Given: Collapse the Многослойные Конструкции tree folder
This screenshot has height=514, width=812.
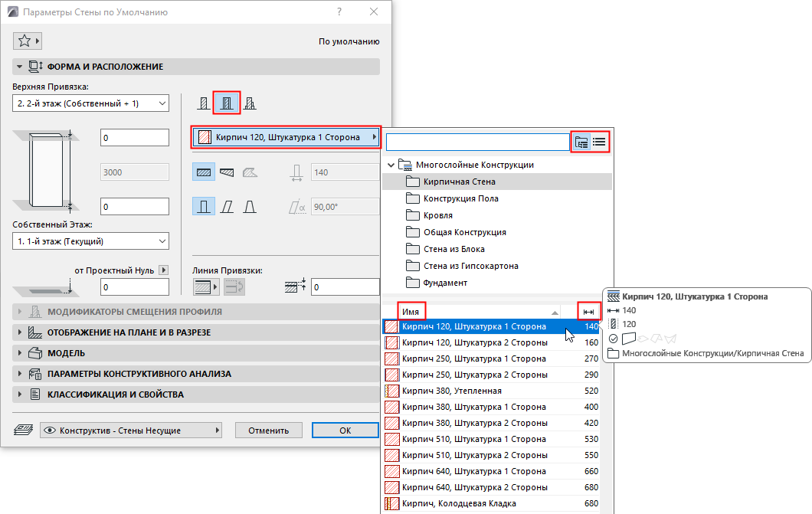Looking at the screenshot, I should click(x=391, y=165).
